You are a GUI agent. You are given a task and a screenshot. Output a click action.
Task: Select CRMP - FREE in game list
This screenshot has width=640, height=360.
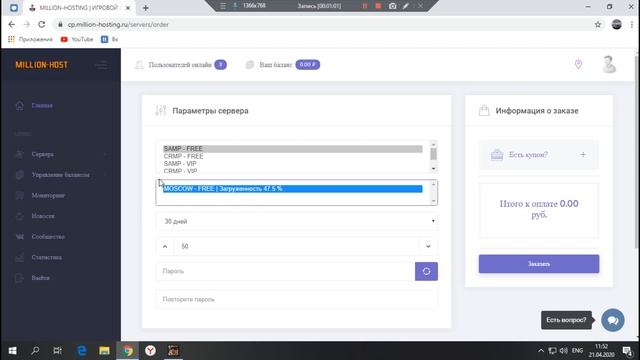[293, 156]
